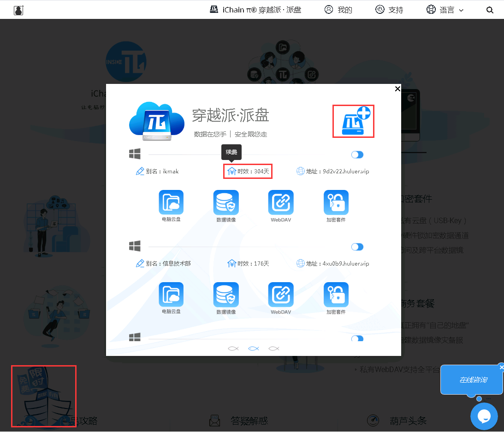
Task: Open 加密套件 for the ikmak device
Action: click(336, 206)
